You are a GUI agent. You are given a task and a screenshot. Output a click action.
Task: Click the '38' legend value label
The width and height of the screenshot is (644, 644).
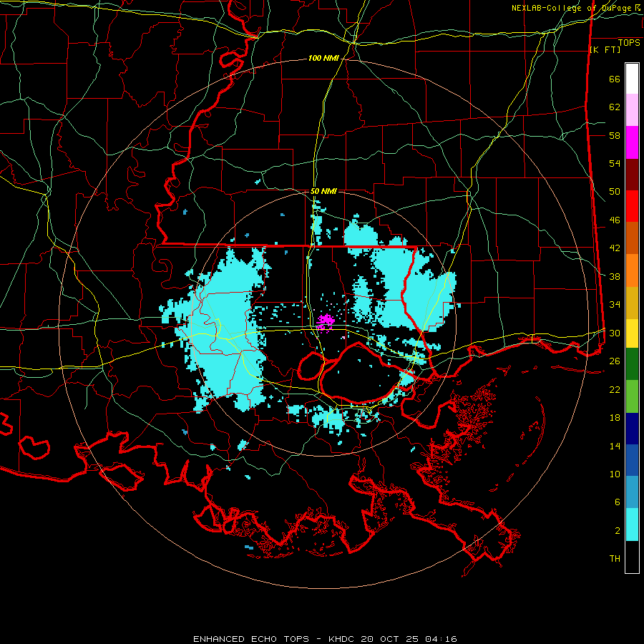615,277
